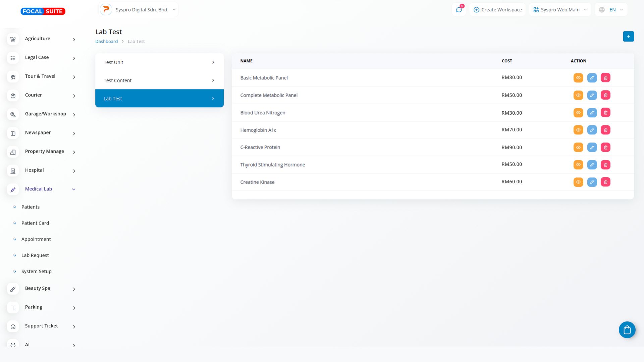
Task: Edit the Hemoglobin A1c test entry
Action: [592, 130]
